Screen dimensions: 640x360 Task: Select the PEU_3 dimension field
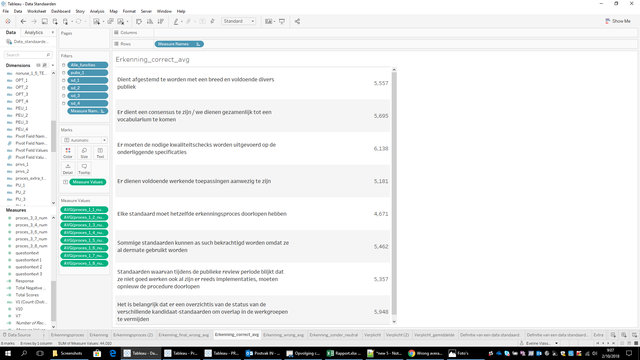click(22, 122)
